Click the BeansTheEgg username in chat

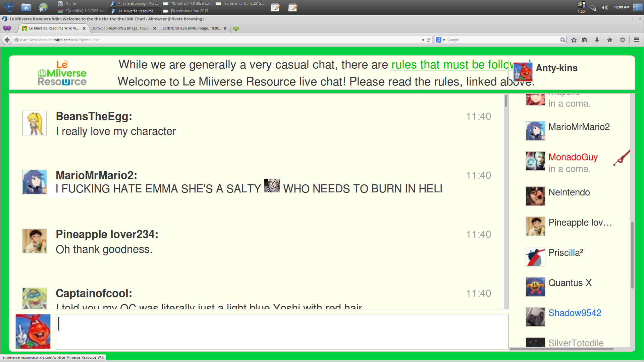tap(94, 116)
